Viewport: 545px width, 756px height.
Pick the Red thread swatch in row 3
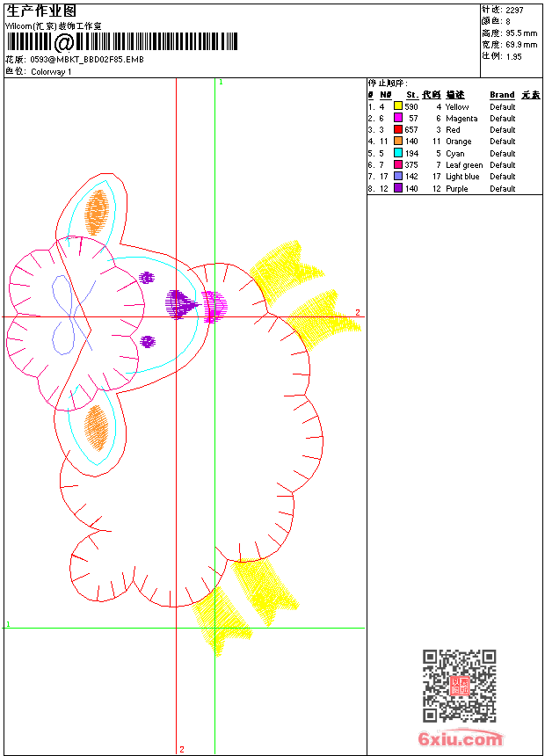[398, 129]
